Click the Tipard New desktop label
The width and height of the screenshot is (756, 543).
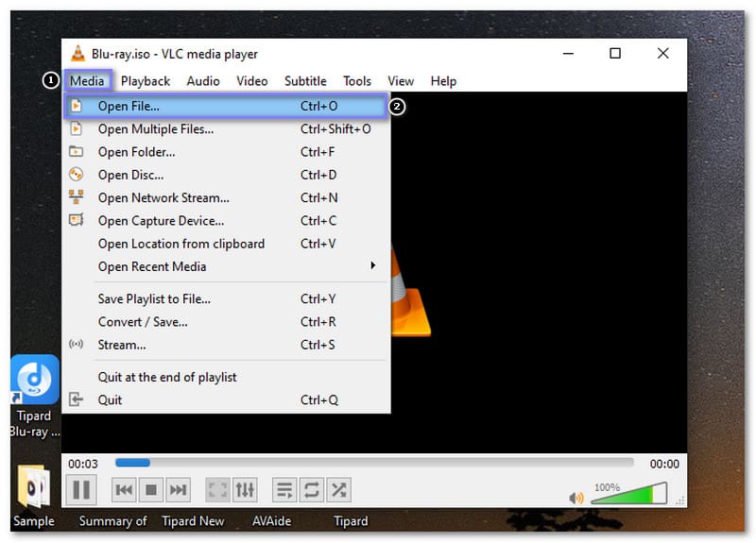click(193, 521)
